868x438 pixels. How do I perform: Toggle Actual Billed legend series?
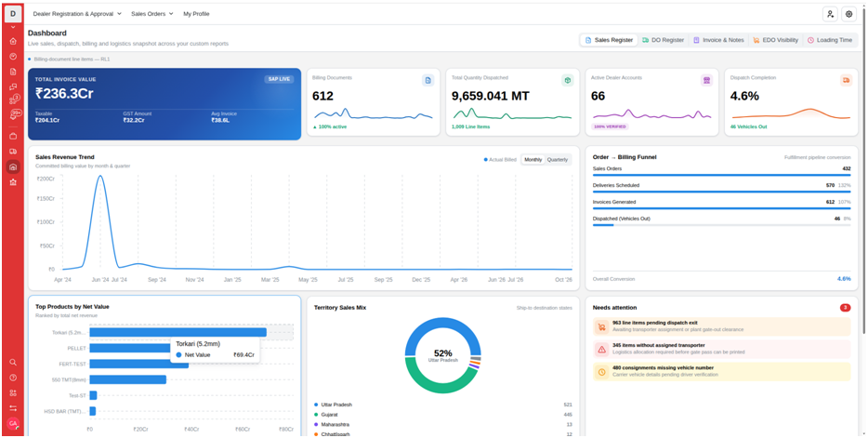click(x=500, y=159)
